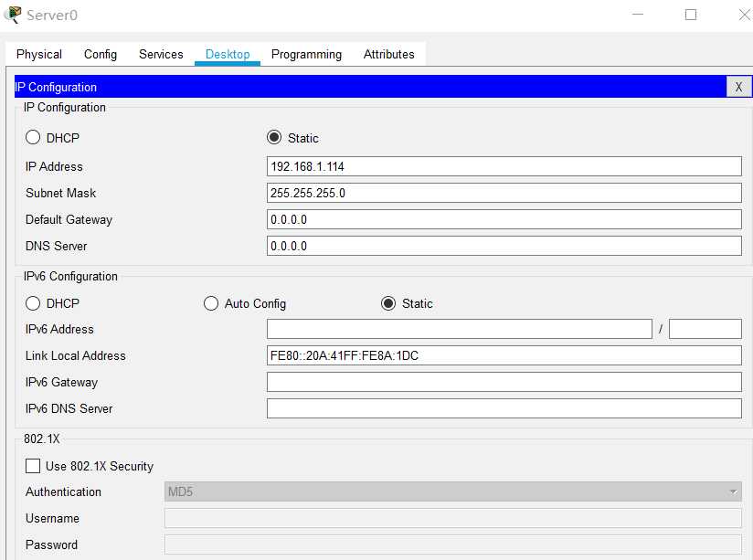Image resolution: width=753 pixels, height=560 pixels.
Task: Focus the Default Gateway input field
Action: click(504, 219)
